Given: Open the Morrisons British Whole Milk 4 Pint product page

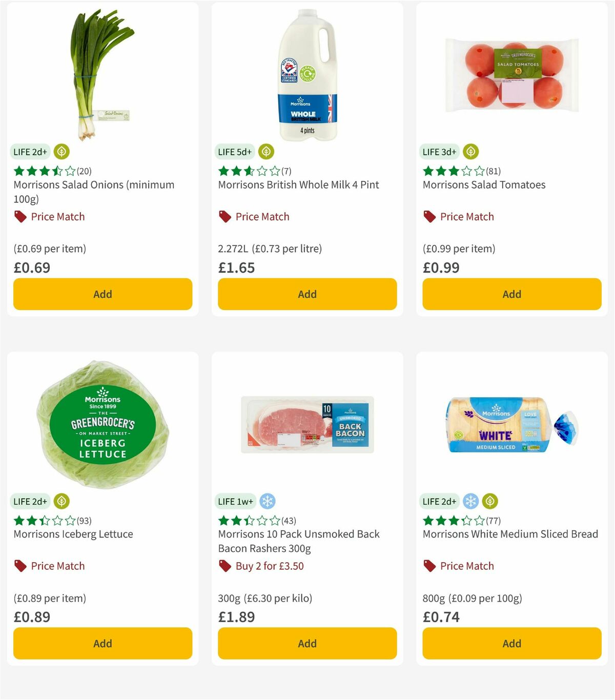Looking at the screenshot, I should 298,184.
